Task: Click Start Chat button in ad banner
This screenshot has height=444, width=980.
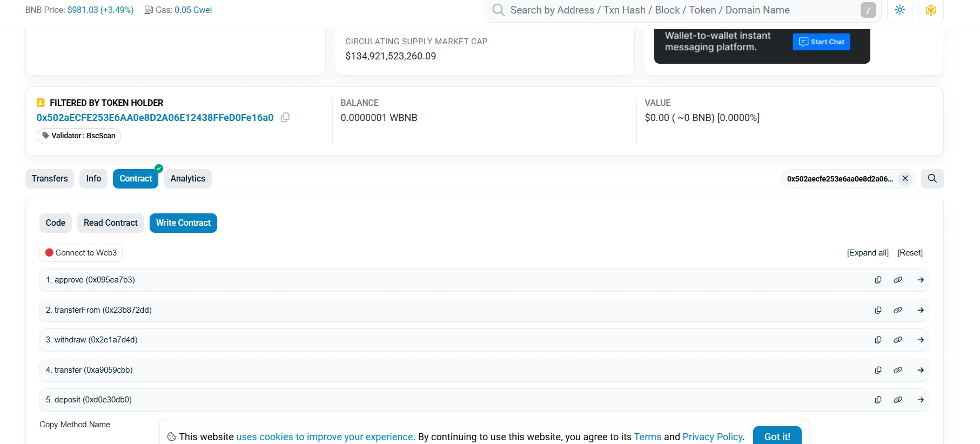Action: tap(821, 42)
